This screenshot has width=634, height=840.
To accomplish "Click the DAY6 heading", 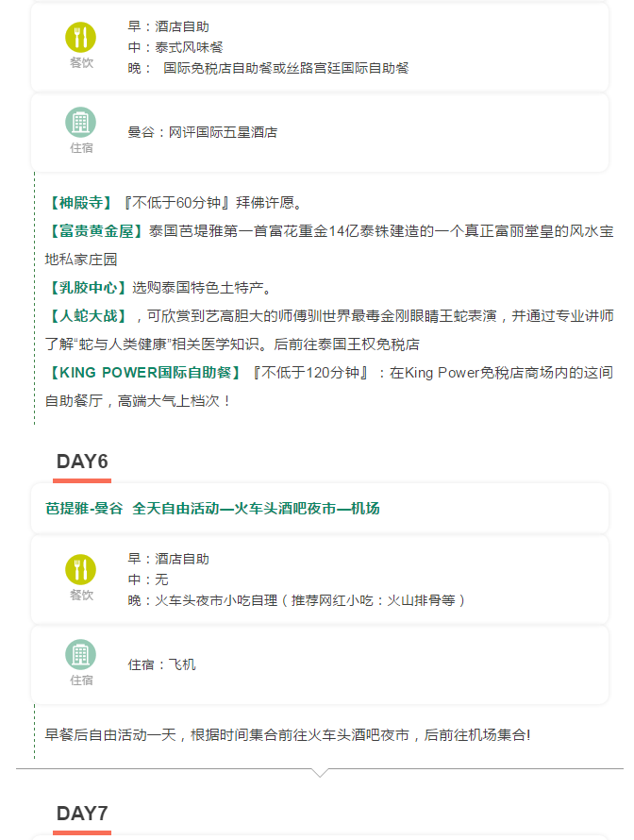I will point(82,462).
